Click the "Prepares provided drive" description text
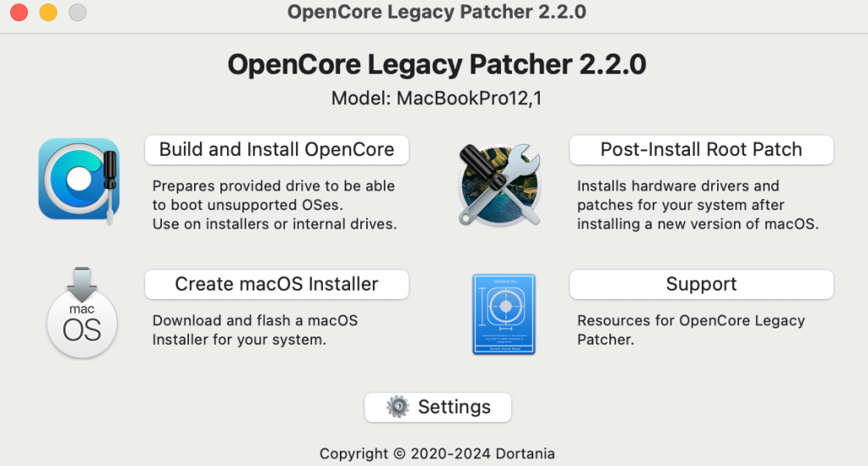 coord(274,205)
